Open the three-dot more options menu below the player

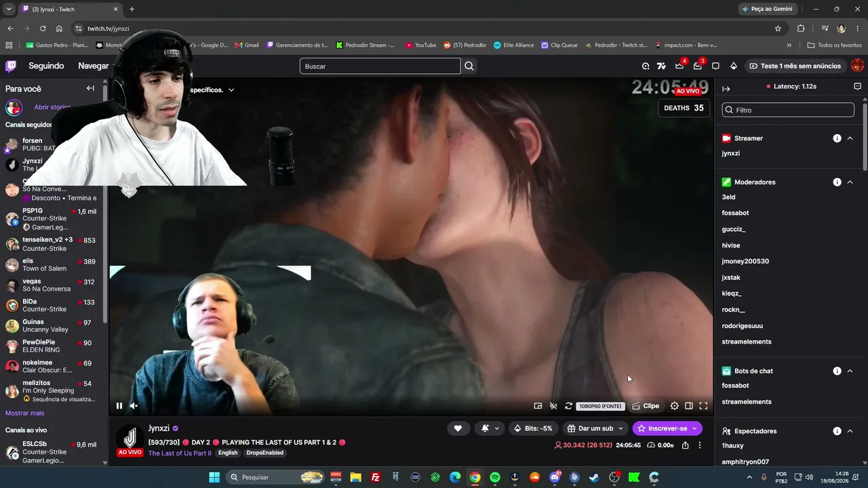coord(700,445)
